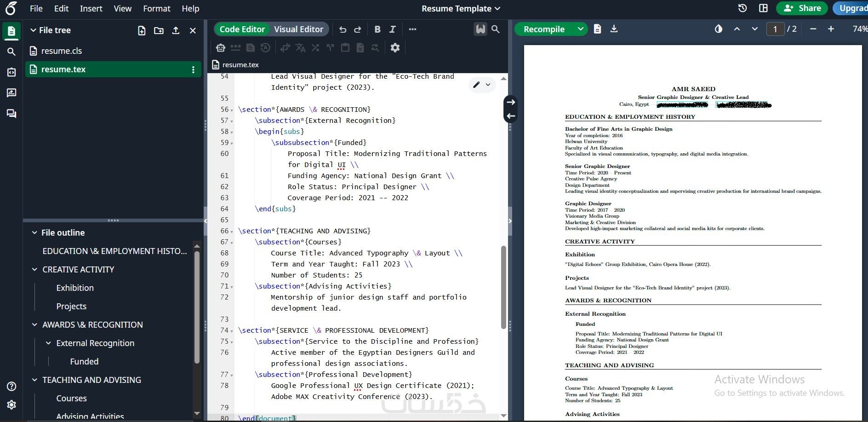This screenshot has height=422, width=868.
Task: Open the settings gear in left rail
Action: click(x=11, y=405)
